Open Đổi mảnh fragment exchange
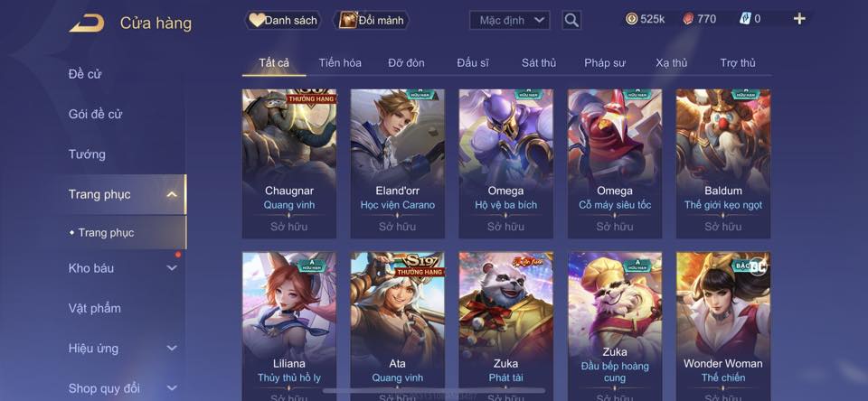 click(x=371, y=21)
